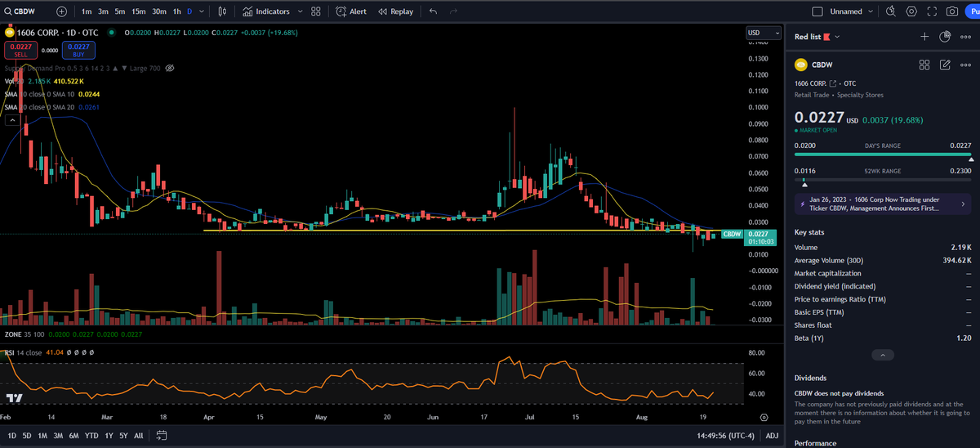This screenshot has width=980, height=448.
Task: Open CBDW note edit icon
Action: tap(945, 65)
